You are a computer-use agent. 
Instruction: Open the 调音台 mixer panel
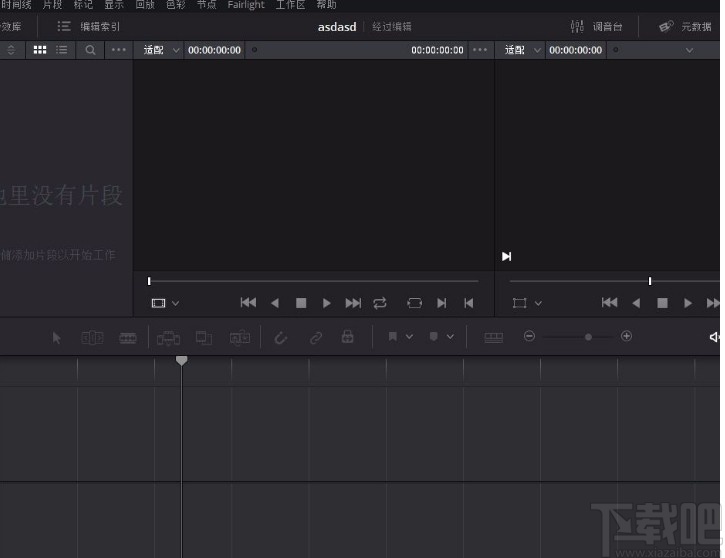(596, 26)
